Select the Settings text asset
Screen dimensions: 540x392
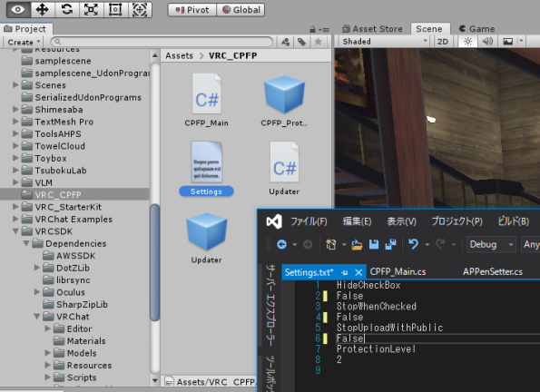pyautogui.click(x=206, y=169)
